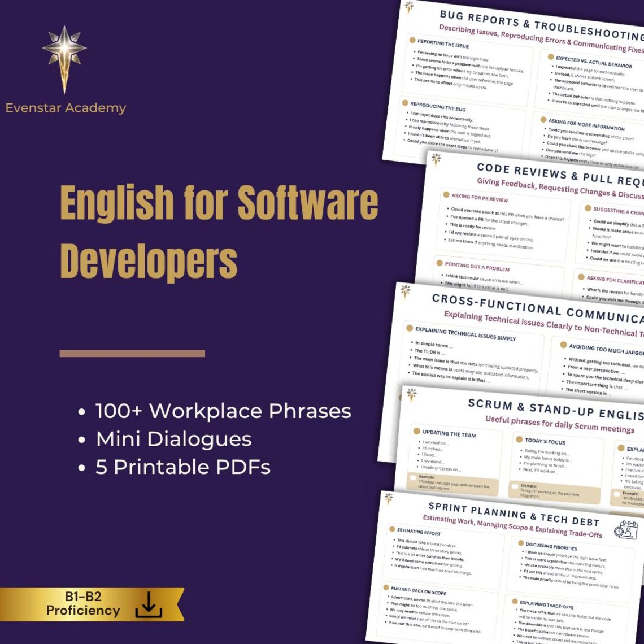
Task: Click the 'PUSHING BACK ON SCOPE' heading
Action: [x=418, y=590]
